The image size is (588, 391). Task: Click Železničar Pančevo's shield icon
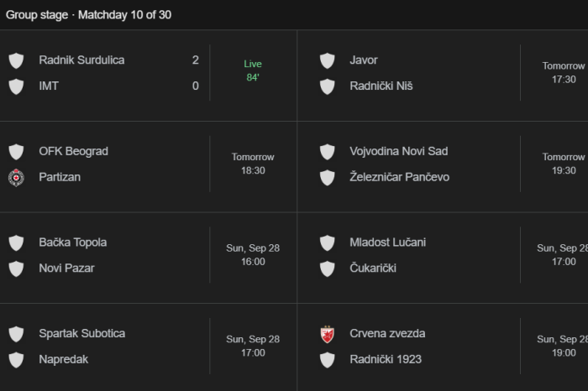(x=327, y=177)
